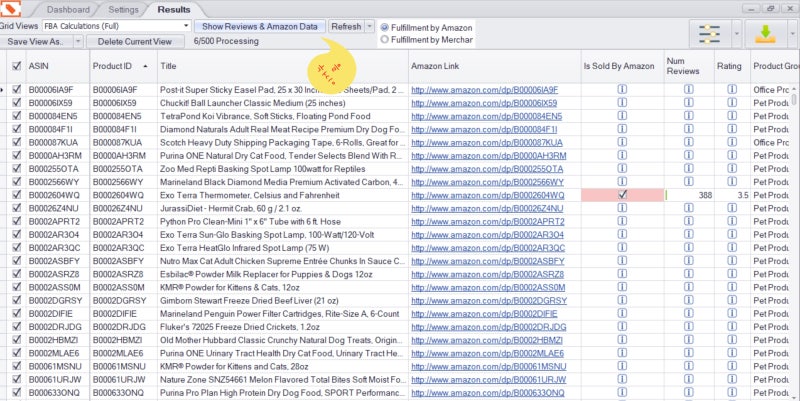Click Is Sold By Amazon info icon for B0002ASBFY
This screenshot has height=401, width=800.
pos(622,260)
